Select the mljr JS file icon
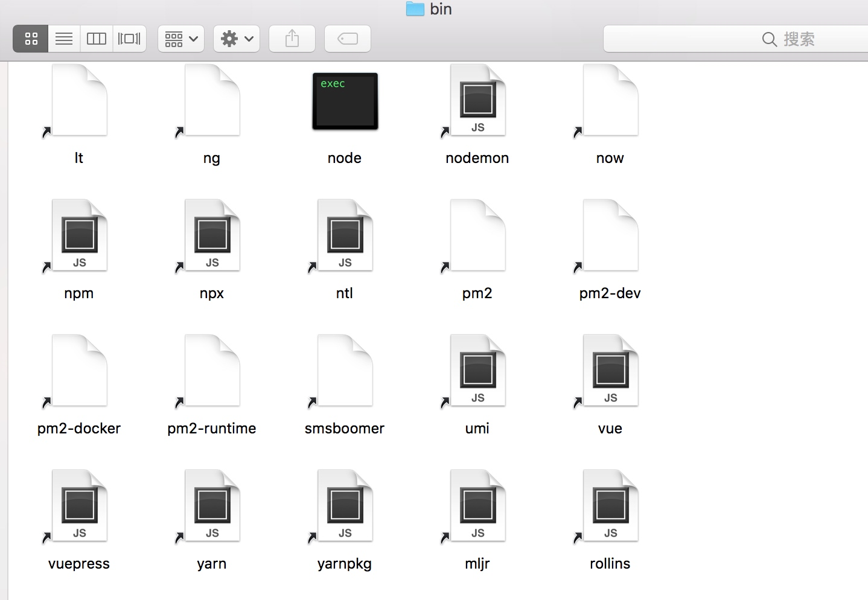Screen dimensions: 868x600 coord(477,506)
